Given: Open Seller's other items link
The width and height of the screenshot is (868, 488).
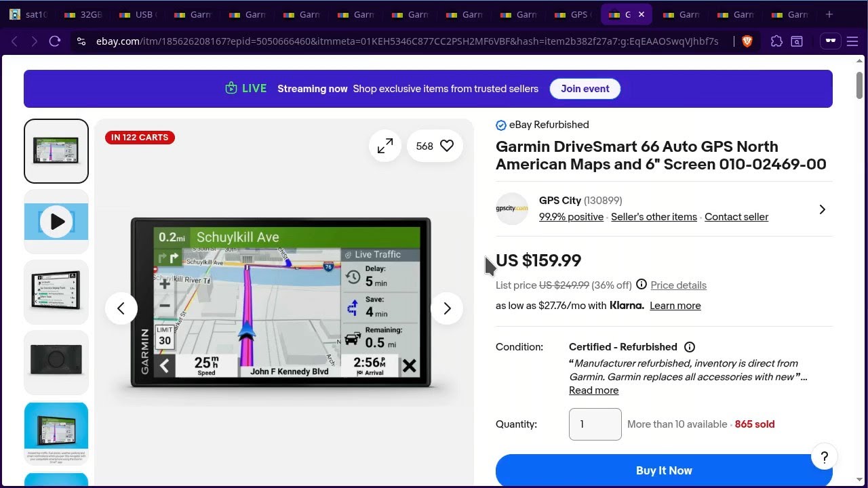Looking at the screenshot, I should pos(654,217).
